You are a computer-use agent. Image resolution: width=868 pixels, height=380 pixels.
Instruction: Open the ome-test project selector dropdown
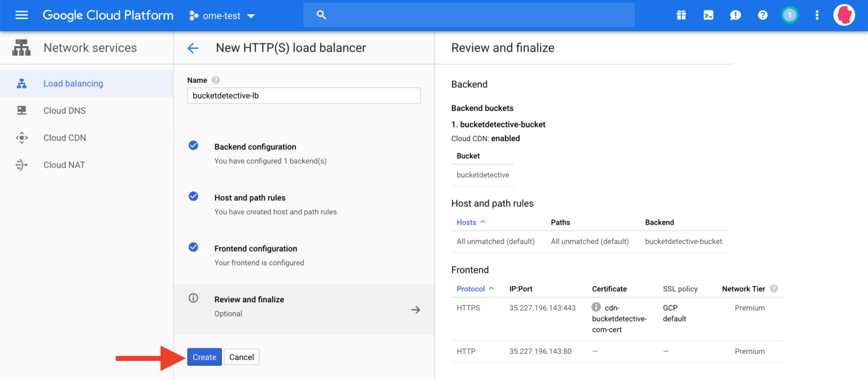(x=222, y=16)
